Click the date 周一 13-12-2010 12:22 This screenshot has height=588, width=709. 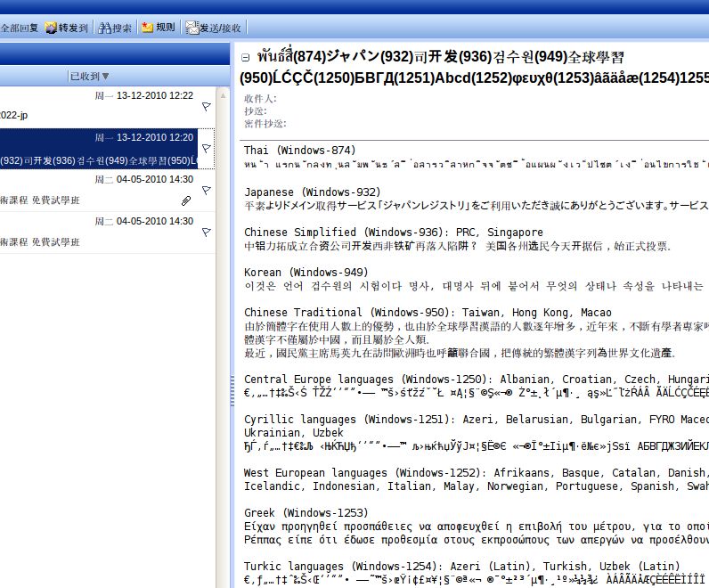[143, 95]
